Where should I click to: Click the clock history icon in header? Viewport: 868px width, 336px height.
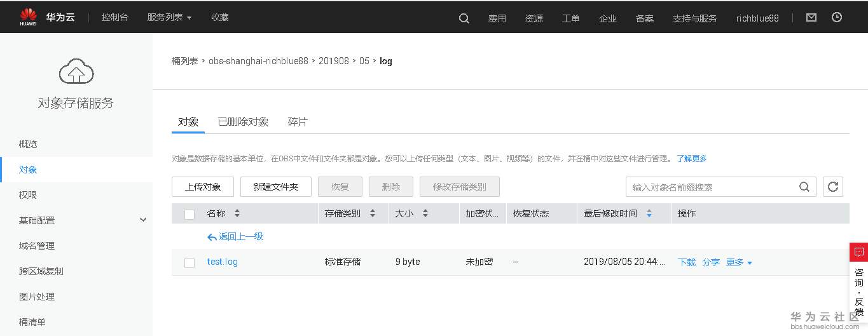(x=837, y=18)
